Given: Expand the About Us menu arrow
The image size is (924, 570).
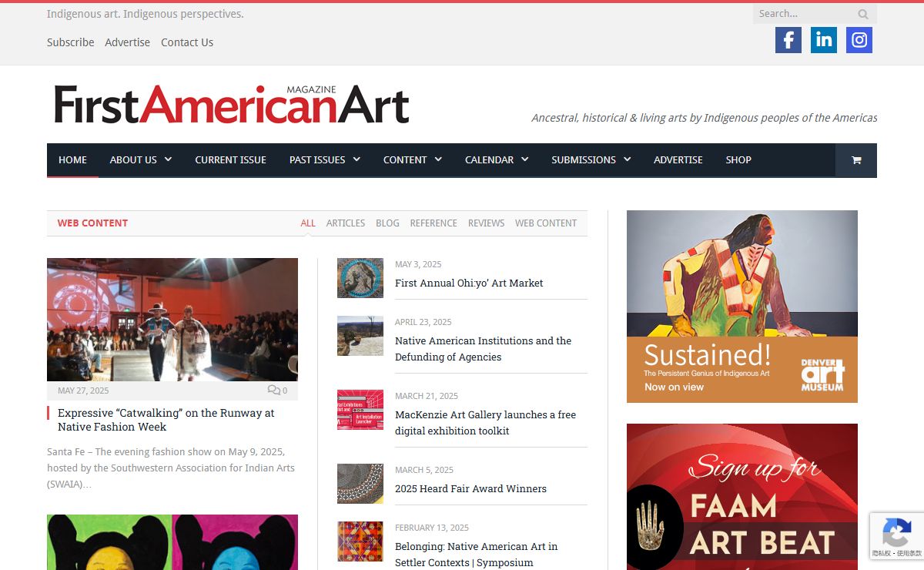Looking at the screenshot, I should pos(168,159).
